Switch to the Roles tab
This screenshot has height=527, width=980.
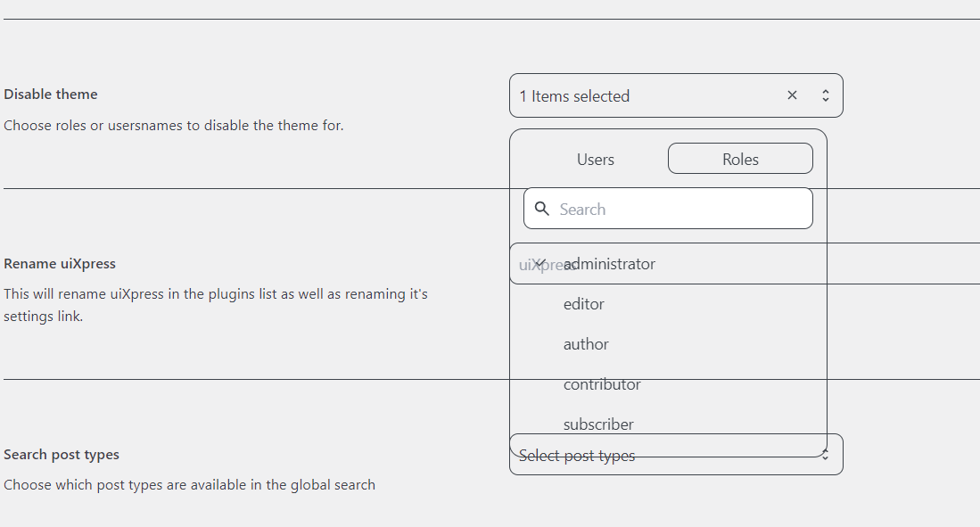(740, 160)
